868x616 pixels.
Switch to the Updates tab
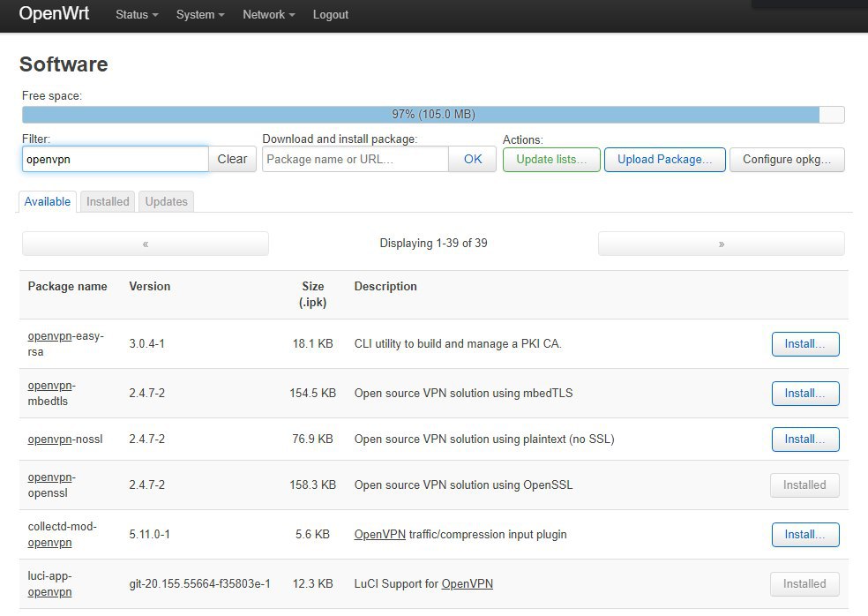click(166, 201)
